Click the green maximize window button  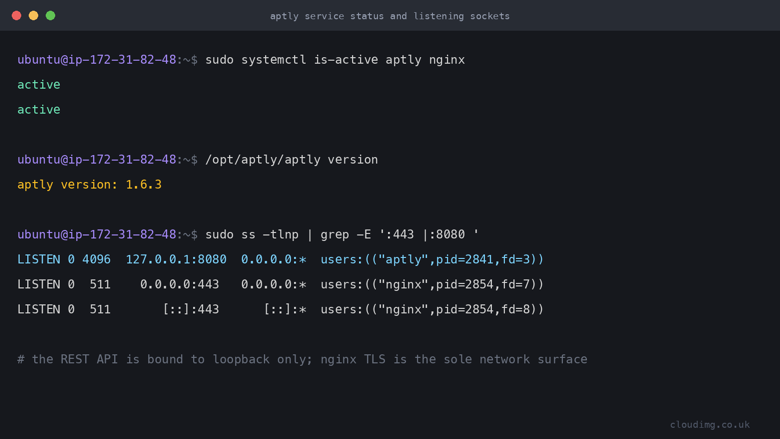[50, 15]
